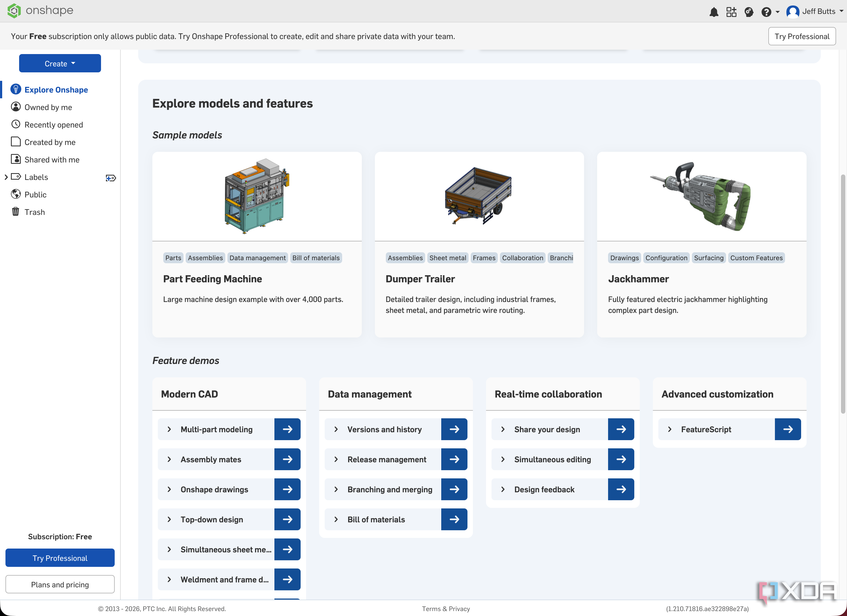Open Simultaneous editing arrow button
This screenshot has height=616, width=847.
pos(621,460)
